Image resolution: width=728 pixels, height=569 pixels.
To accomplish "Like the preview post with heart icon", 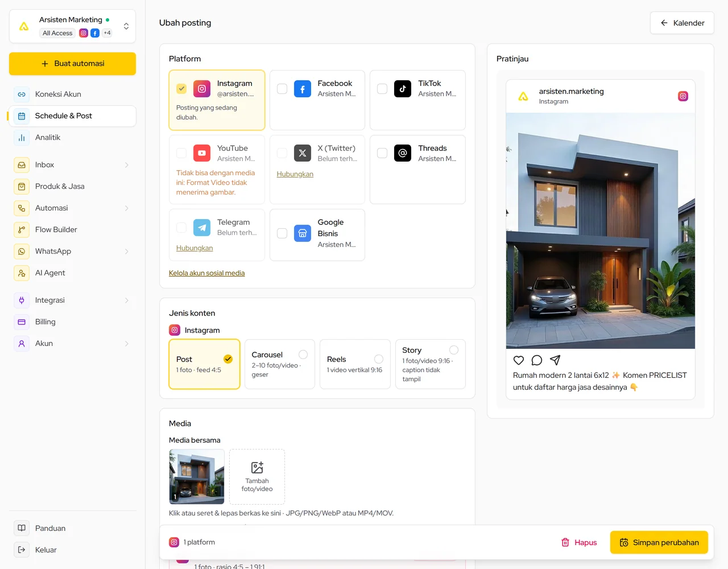I will (x=519, y=360).
